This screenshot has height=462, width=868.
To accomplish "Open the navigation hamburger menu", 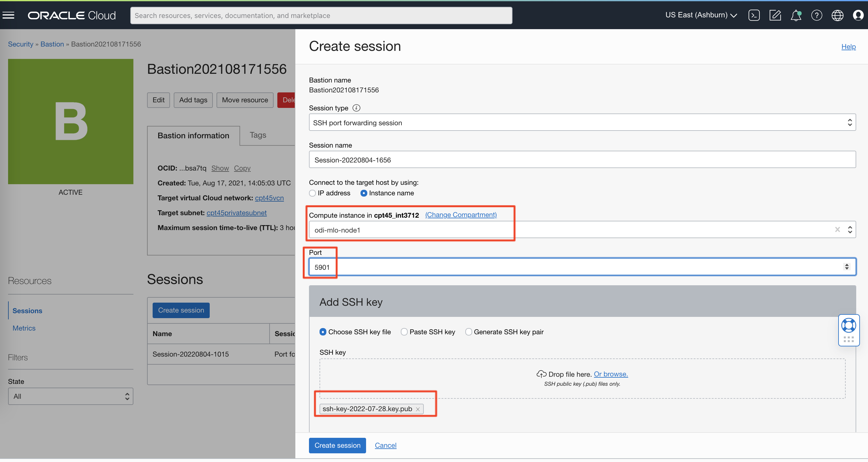I will coord(8,15).
